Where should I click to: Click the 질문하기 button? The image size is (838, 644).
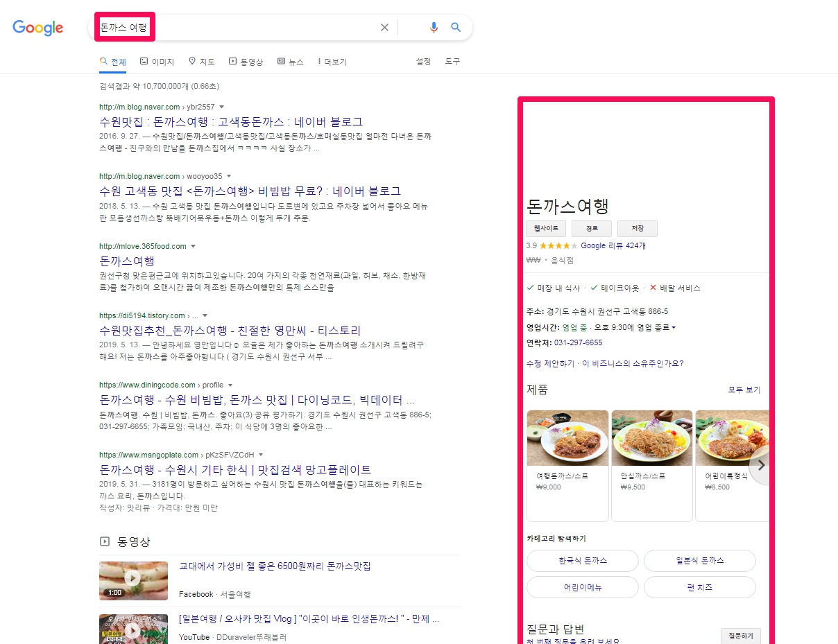(x=741, y=636)
